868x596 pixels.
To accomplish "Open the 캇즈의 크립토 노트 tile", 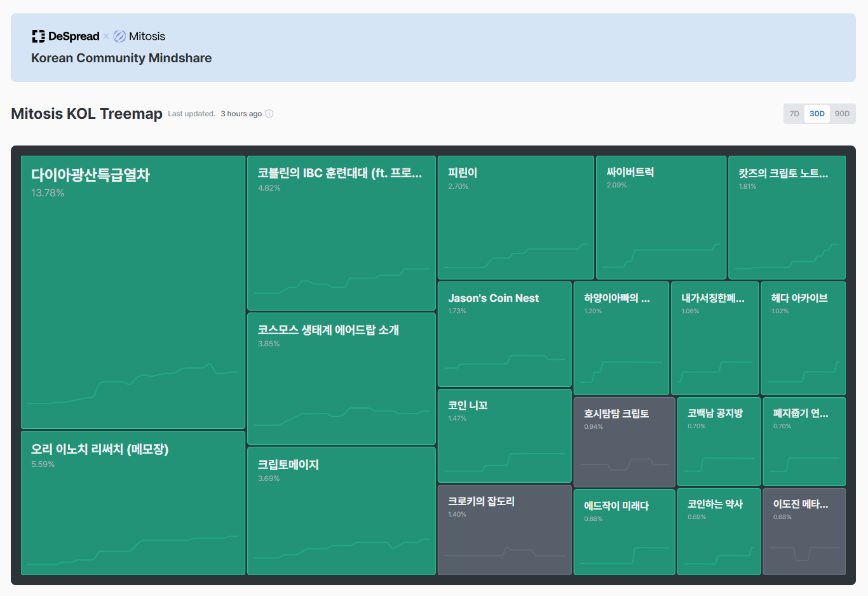I will point(787,217).
